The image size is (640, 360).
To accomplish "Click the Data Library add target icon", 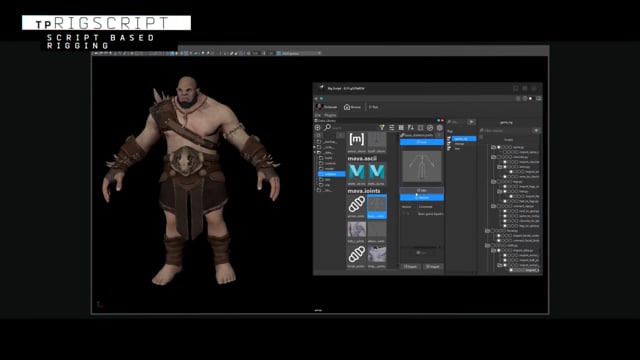I will [318, 128].
